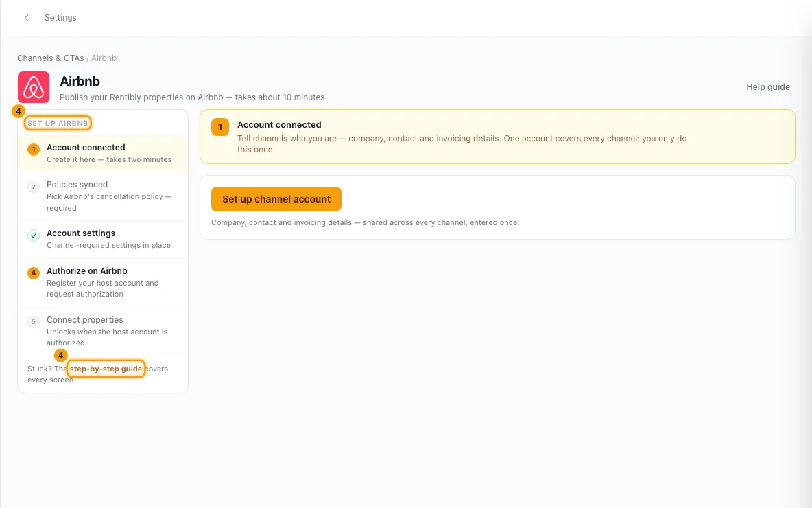Image resolution: width=812 pixels, height=508 pixels.
Task: Select the Account connected step
Action: pyautogui.click(x=103, y=154)
